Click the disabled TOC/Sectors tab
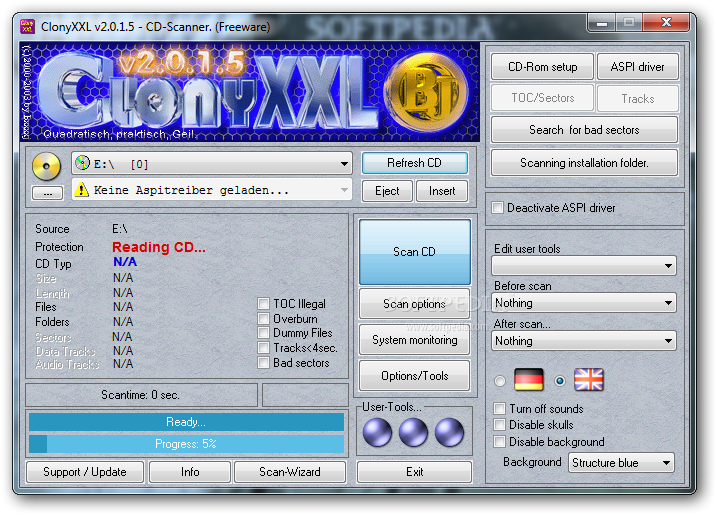This screenshot has width=717, height=515. pos(542,98)
